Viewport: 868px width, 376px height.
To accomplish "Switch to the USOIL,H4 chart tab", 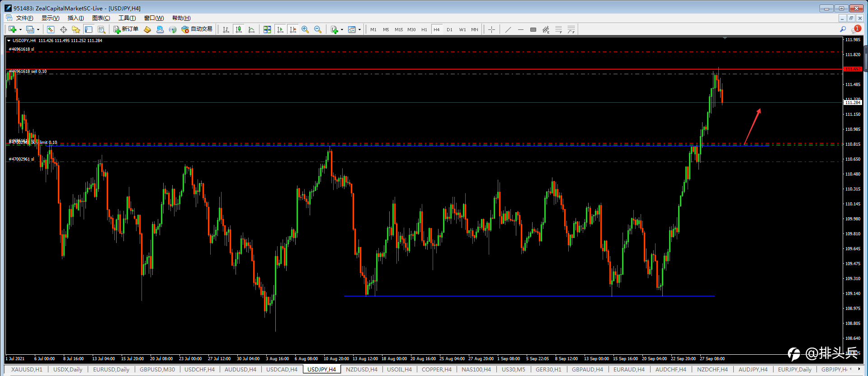I will click(x=399, y=370).
